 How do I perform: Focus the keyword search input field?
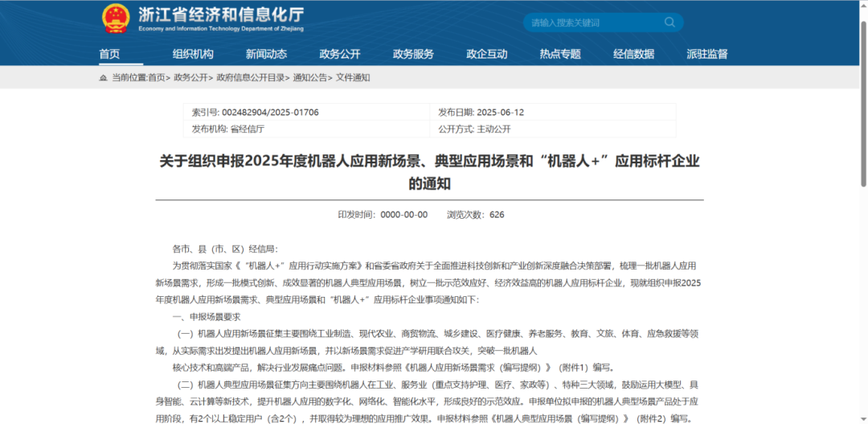(x=595, y=23)
